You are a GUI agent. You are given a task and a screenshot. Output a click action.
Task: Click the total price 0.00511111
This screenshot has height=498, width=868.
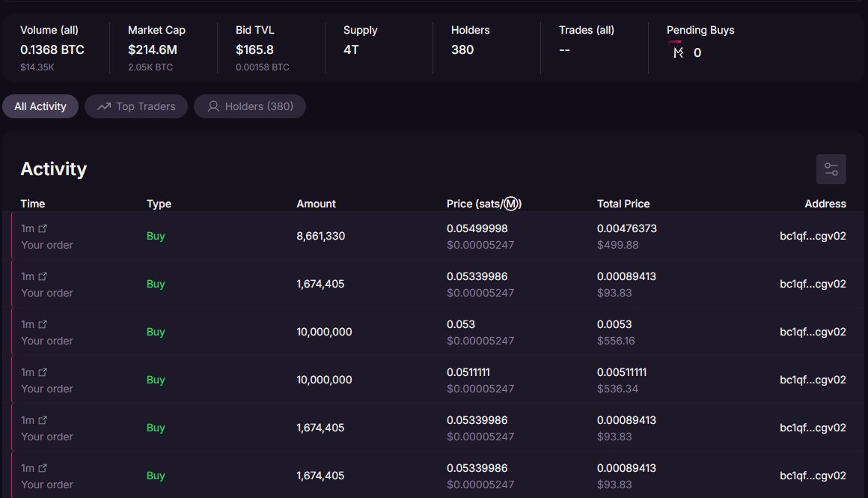click(x=622, y=372)
